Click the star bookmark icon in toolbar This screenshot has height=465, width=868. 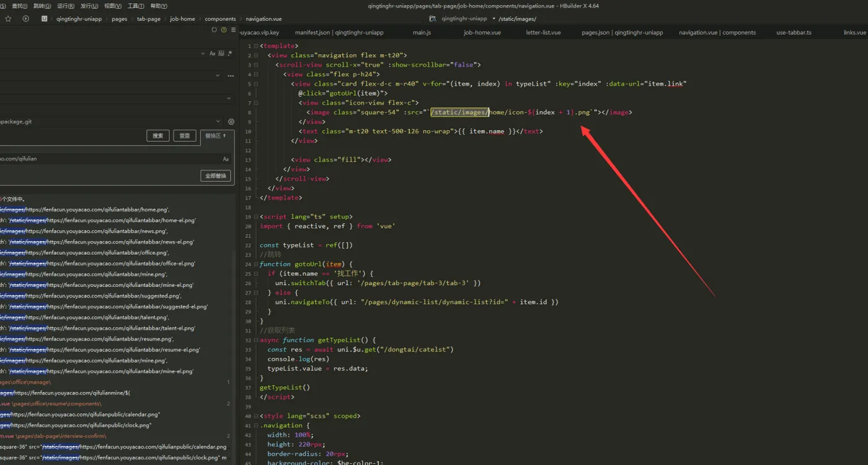click(x=8, y=19)
